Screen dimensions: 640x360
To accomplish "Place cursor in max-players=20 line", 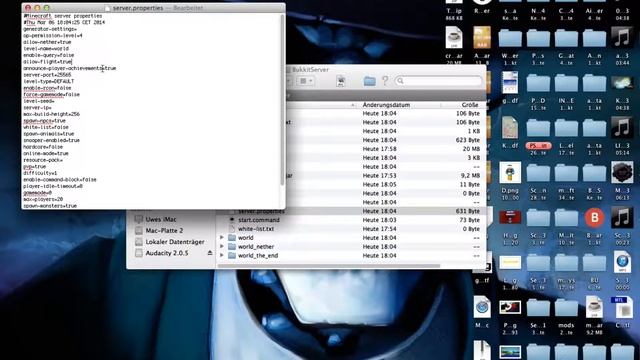I will [43, 199].
